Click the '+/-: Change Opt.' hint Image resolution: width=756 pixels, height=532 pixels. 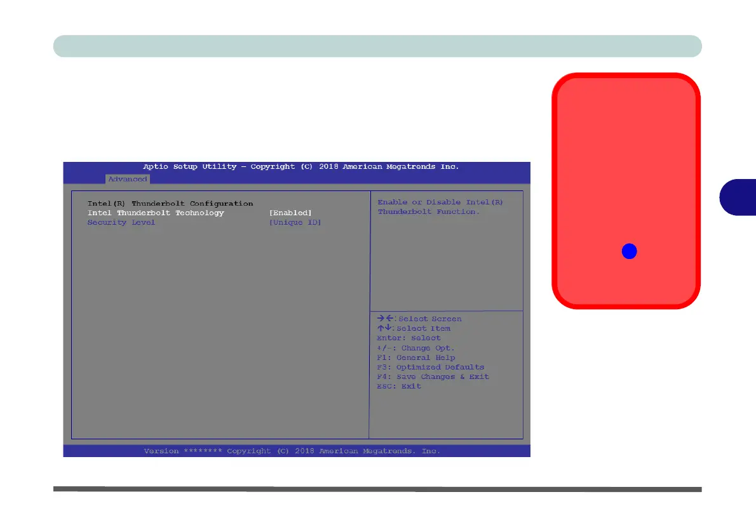(415, 348)
